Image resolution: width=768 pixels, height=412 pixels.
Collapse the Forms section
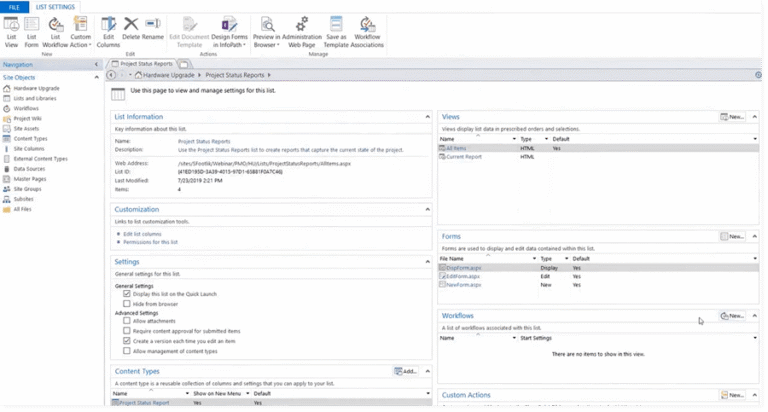tap(755, 236)
